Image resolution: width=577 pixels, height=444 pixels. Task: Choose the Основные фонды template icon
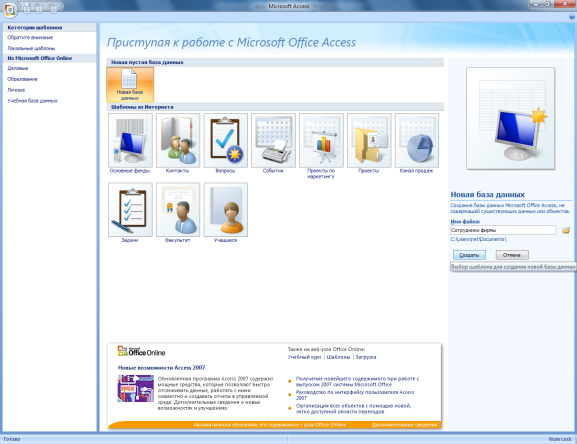pyautogui.click(x=130, y=140)
